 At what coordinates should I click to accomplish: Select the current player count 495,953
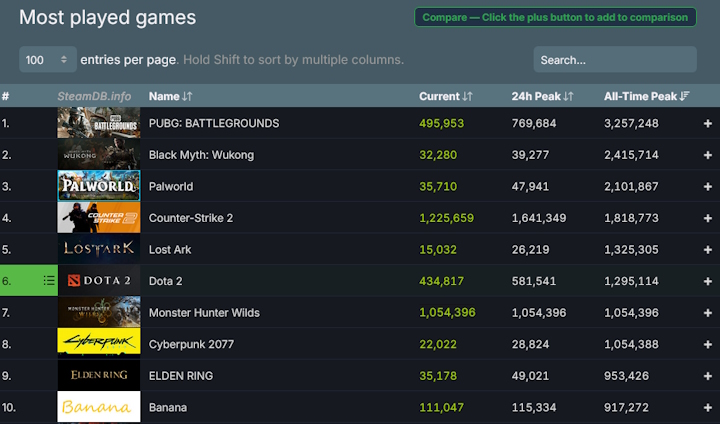(x=441, y=123)
